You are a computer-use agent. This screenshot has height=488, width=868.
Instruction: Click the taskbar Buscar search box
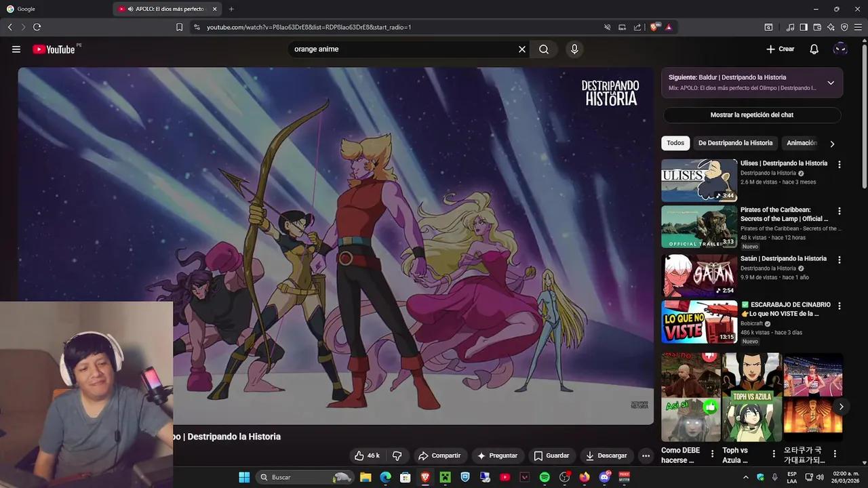point(304,477)
